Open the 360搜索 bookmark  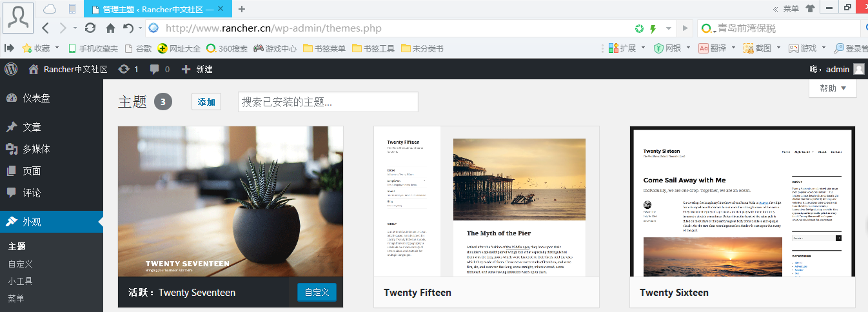(227, 48)
